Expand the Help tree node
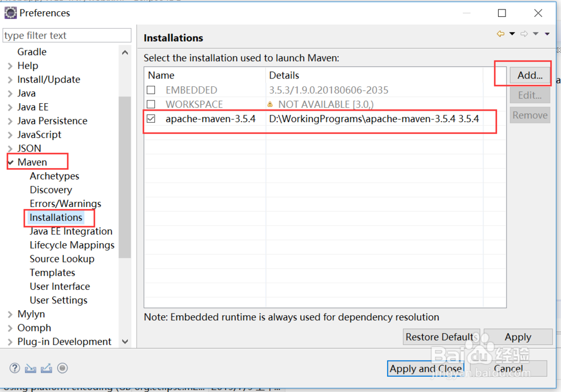561x392 pixels. click(x=10, y=66)
